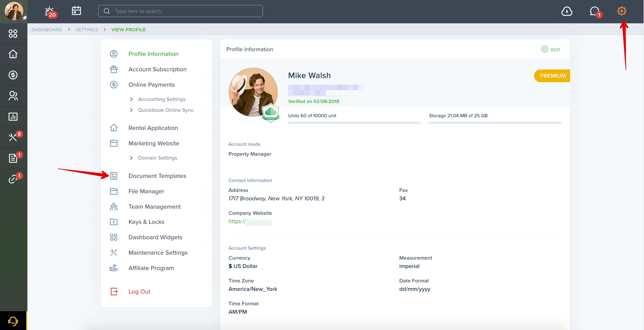Open the dashboard grid icon in sidebar
Image resolution: width=644 pixels, height=330 pixels.
13,33
